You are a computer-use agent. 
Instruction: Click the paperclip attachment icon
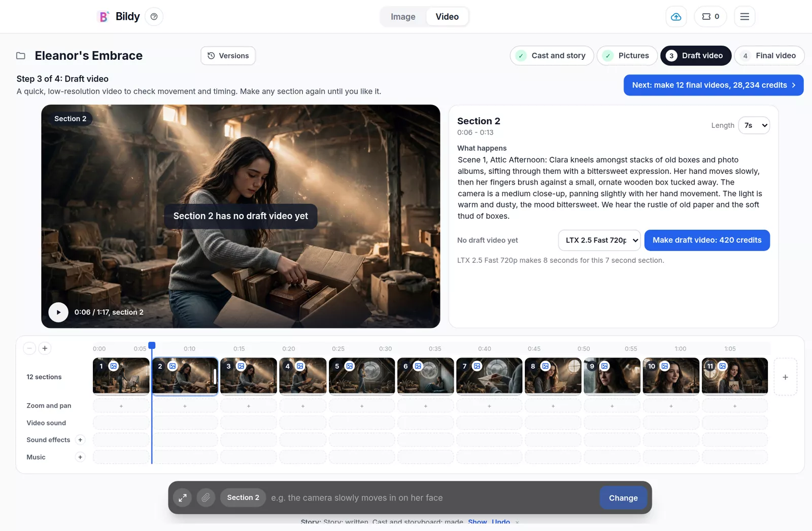pos(206,498)
